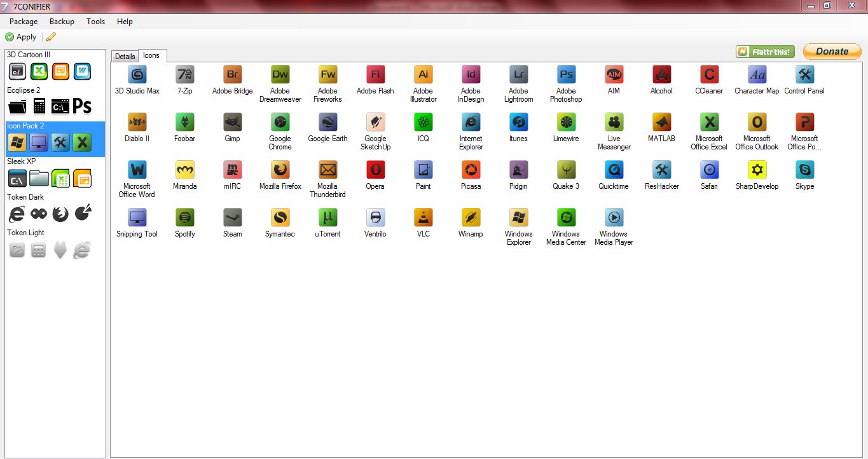Click the pencil edit icon in toolbar
Viewport: 868px width, 459px height.
pos(51,37)
